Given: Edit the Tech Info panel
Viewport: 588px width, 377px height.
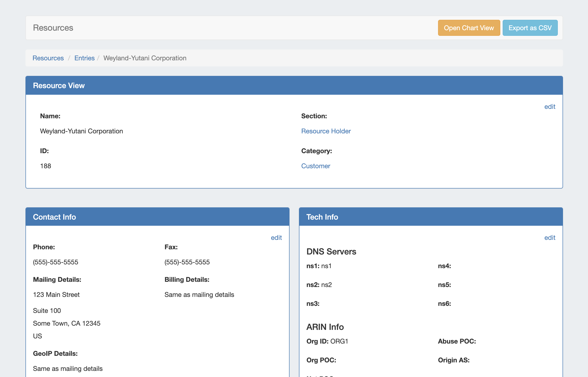Looking at the screenshot, I should point(549,238).
